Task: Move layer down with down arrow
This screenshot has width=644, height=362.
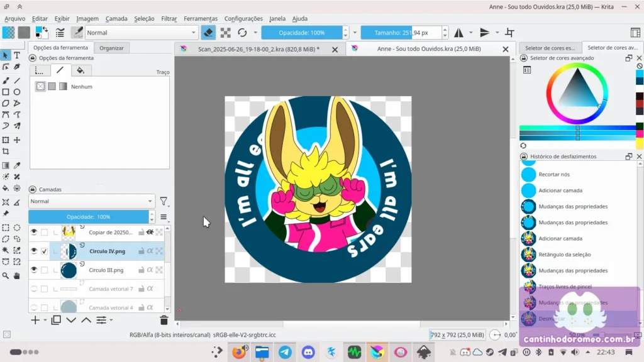Action: point(71,320)
